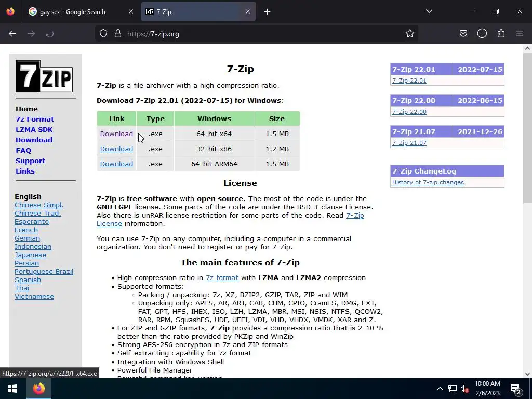Screen dimensions: 532x399
Task: Click the Firefox taskbar icon
Action: (38, 389)
